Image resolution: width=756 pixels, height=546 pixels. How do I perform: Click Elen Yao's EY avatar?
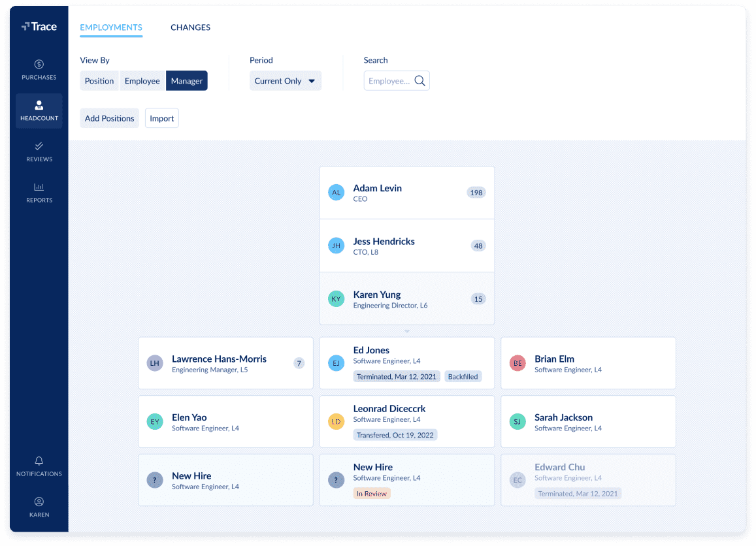click(x=155, y=422)
